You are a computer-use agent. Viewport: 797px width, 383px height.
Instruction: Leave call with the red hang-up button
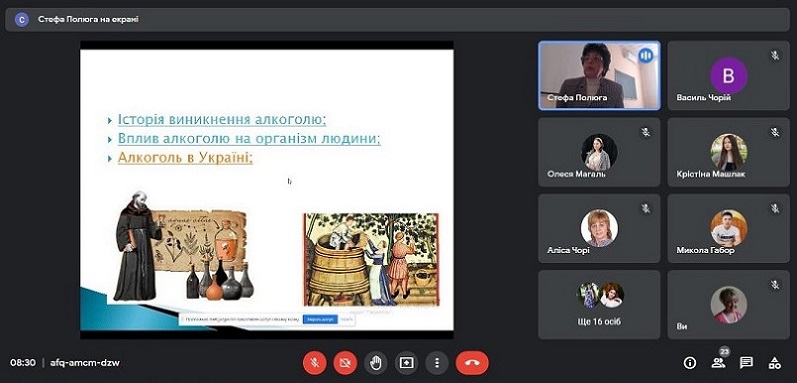click(x=472, y=363)
